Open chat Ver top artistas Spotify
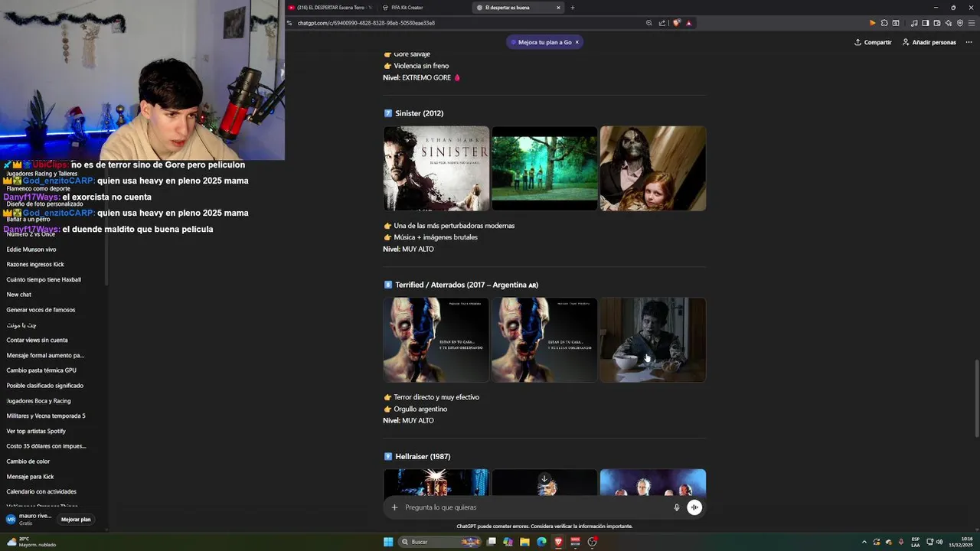The height and width of the screenshot is (551, 980). coord(36,431)
